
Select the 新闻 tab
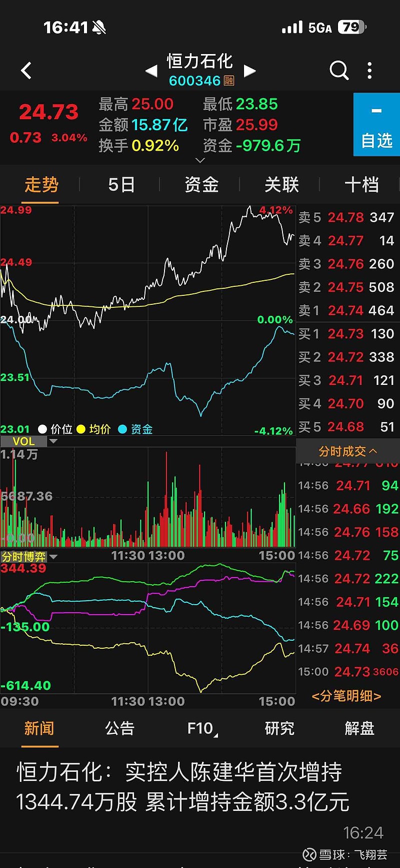[x=39, y=728]
